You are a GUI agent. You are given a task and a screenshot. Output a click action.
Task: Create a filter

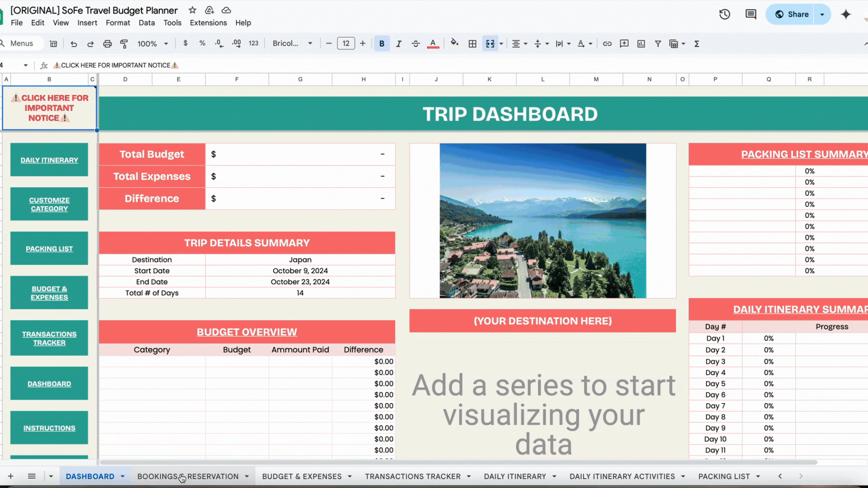658,44
